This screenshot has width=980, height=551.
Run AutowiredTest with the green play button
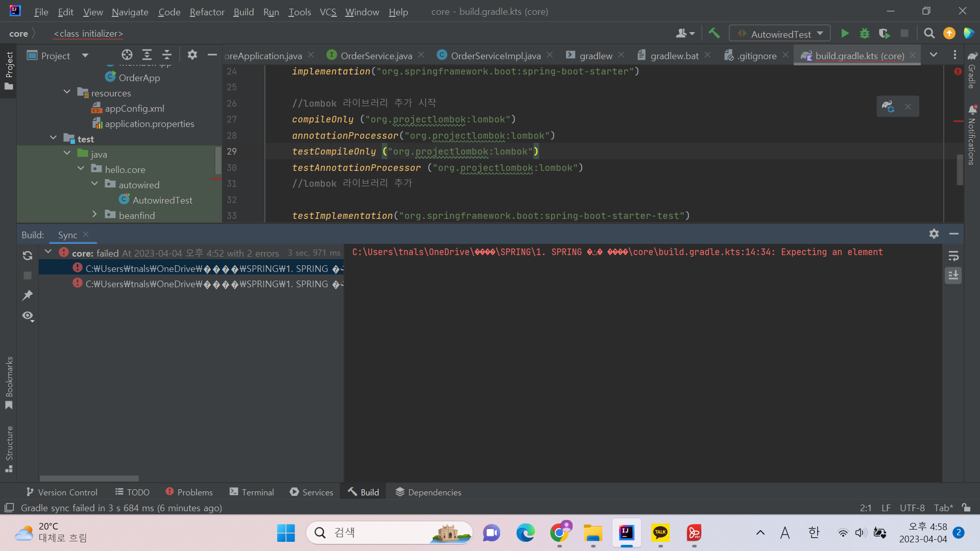coord(845,34)
